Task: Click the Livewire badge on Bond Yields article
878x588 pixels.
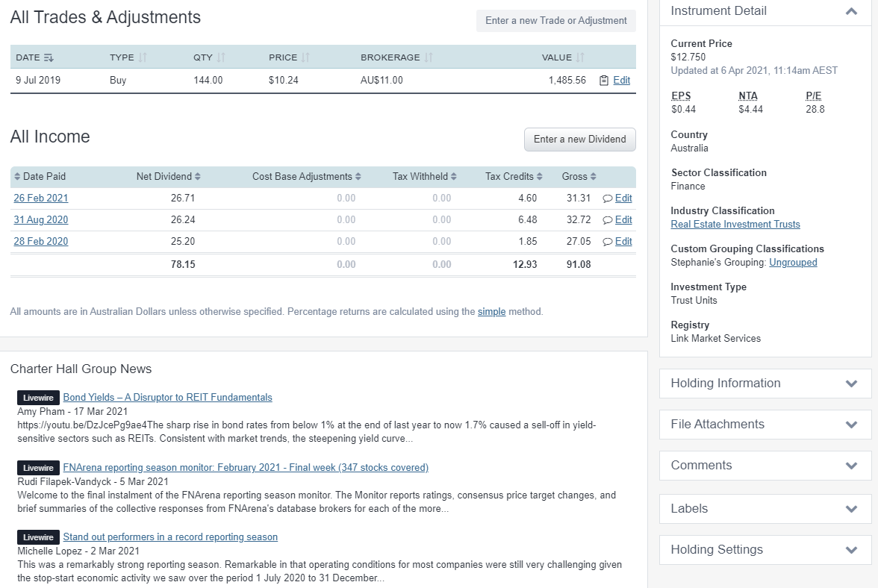Action: [37, 397]
